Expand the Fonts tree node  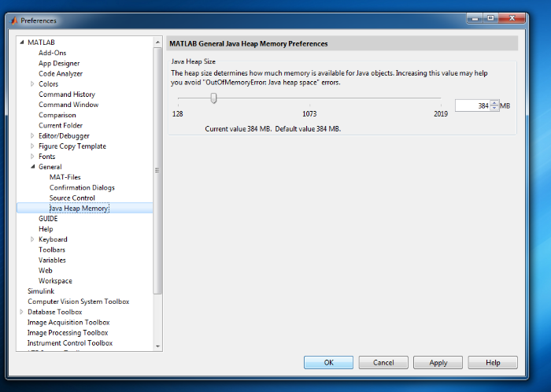click(32, 157)
